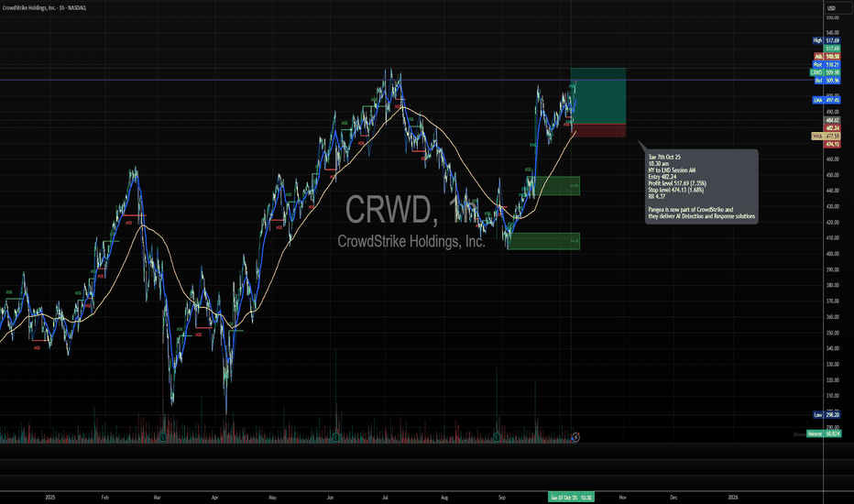Click the earnings marker near early June
This screenshot has width=854, height=504.
336,437
